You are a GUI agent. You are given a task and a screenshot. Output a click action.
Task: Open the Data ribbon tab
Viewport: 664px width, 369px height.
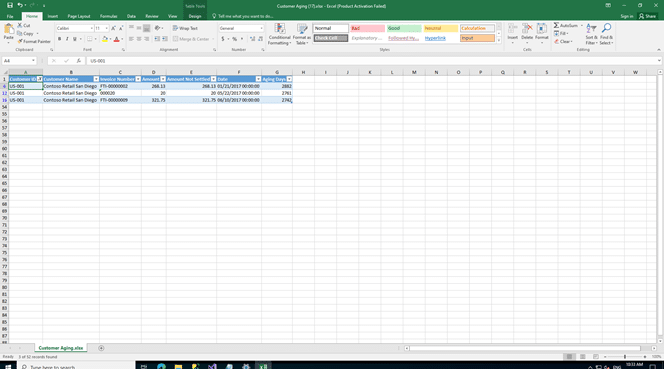[x=131, y=17]
